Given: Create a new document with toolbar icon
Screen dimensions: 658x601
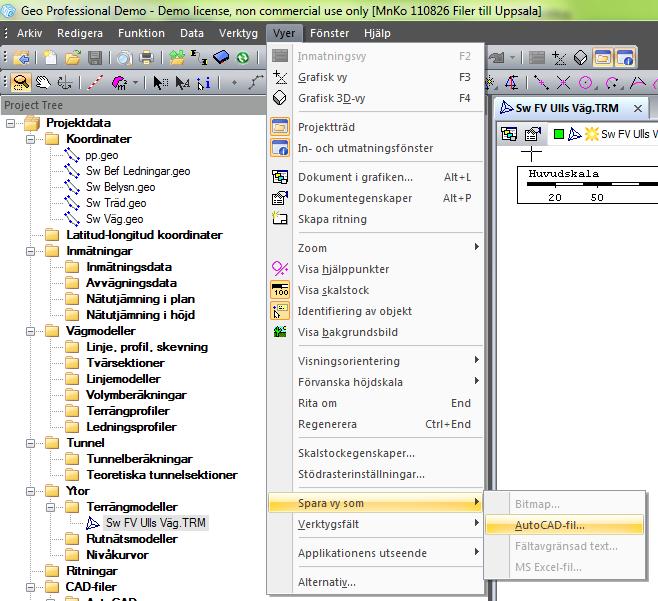Looking at the screenshot, I should [x=50, y=57].
